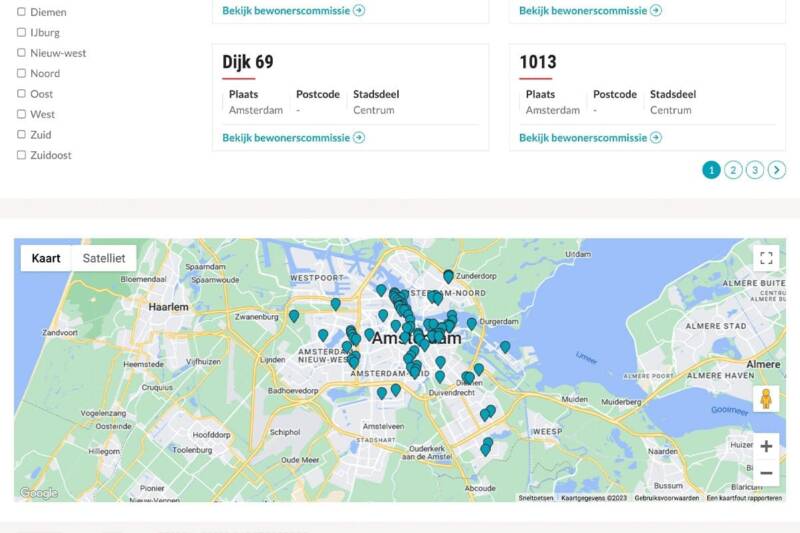Screen dimensions: 800x533
Task: Tick the Zuidoost checkbox
Action: coord(21,155)
